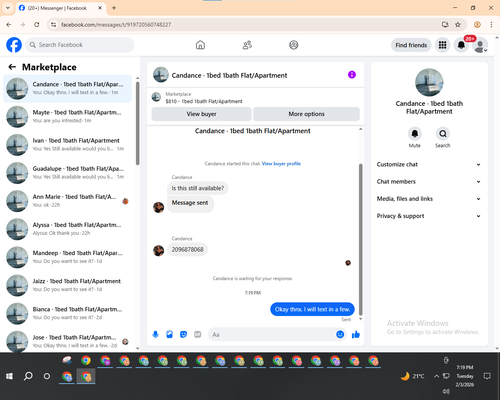Open Mandeep conversation in the list
This screenshot has width=500, height=400.
[67, 257]
